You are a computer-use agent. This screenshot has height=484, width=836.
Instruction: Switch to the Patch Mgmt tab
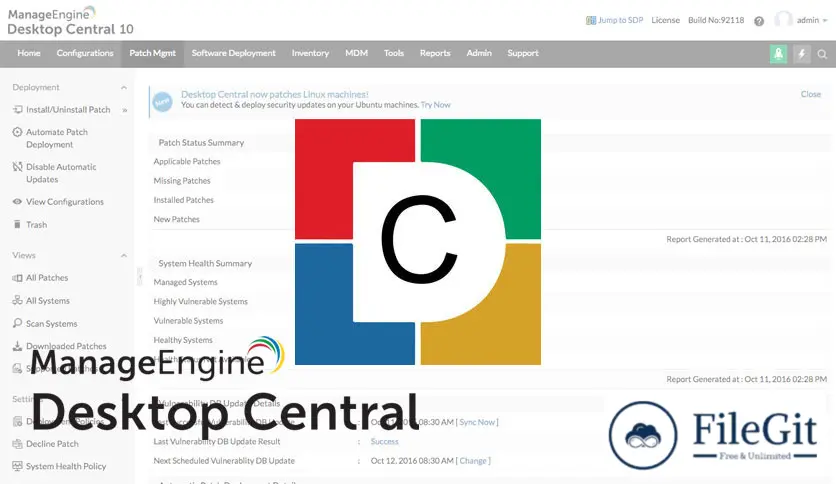tap(152, 53)
